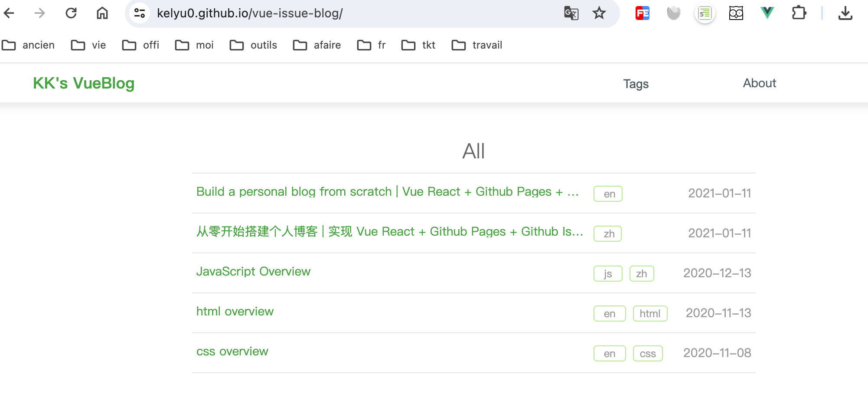
Task: Select the css tag on css overview
Action: tap(648, 354)
